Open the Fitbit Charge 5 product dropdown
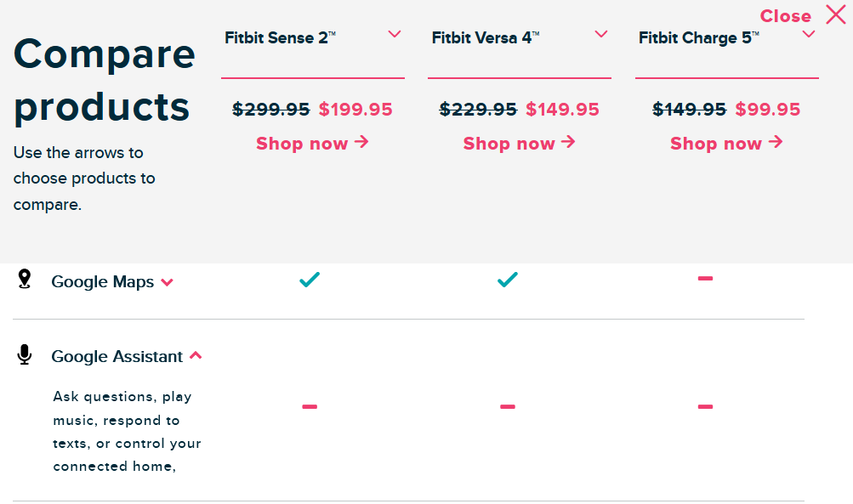Screen dimensions: 853x504 point(809,34)
